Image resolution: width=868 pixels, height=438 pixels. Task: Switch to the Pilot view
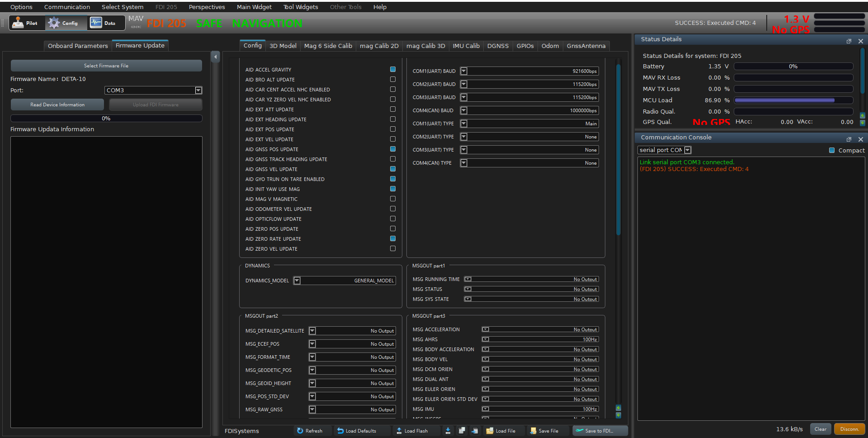pyautogui.click(x=27, y=23)
